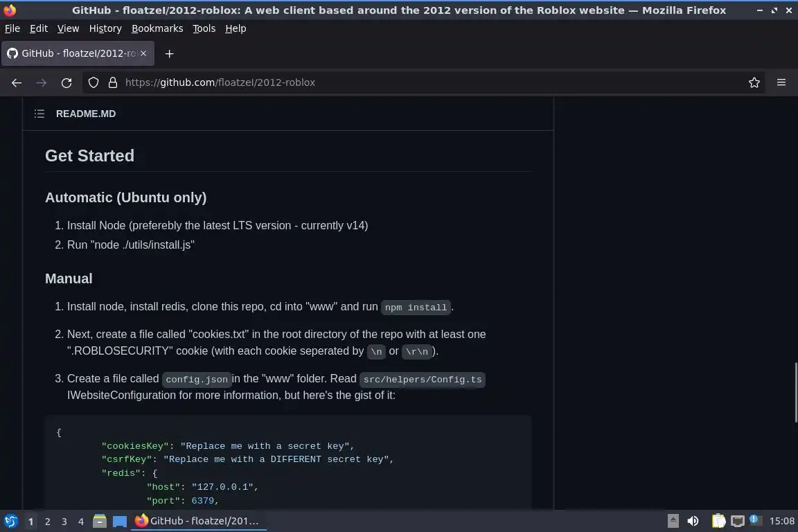Select the GitHub - floatzel/2012-roblox tab

(78, 53)
